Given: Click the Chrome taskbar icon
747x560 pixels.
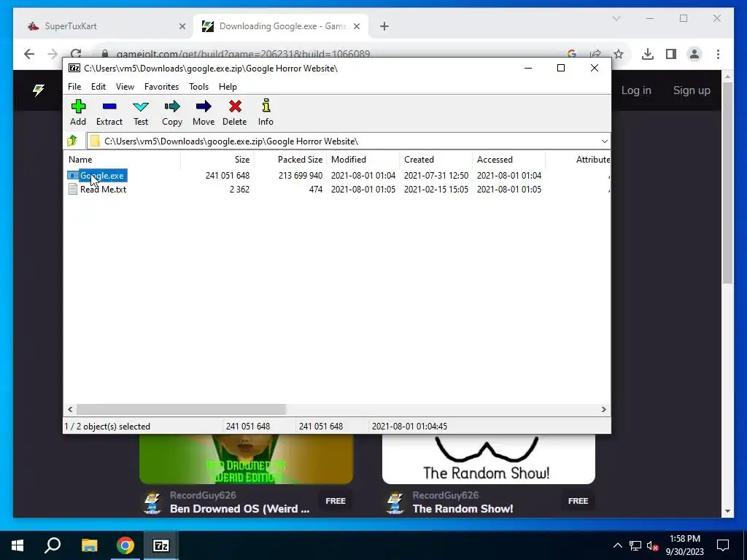Looking at the screenshot, I should coord(125,545).
